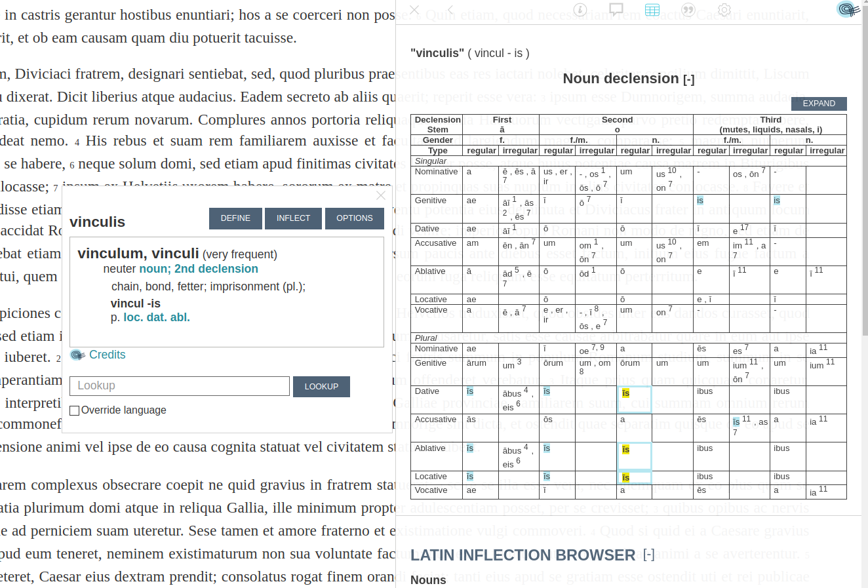
Task: Click the 'Plural' row label
Action: pyautogui.click(x=426, y=338)
